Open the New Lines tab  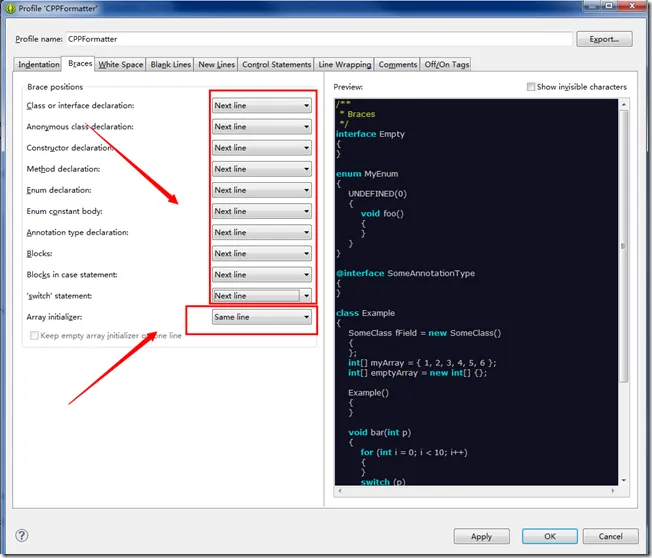click(216, 64)
